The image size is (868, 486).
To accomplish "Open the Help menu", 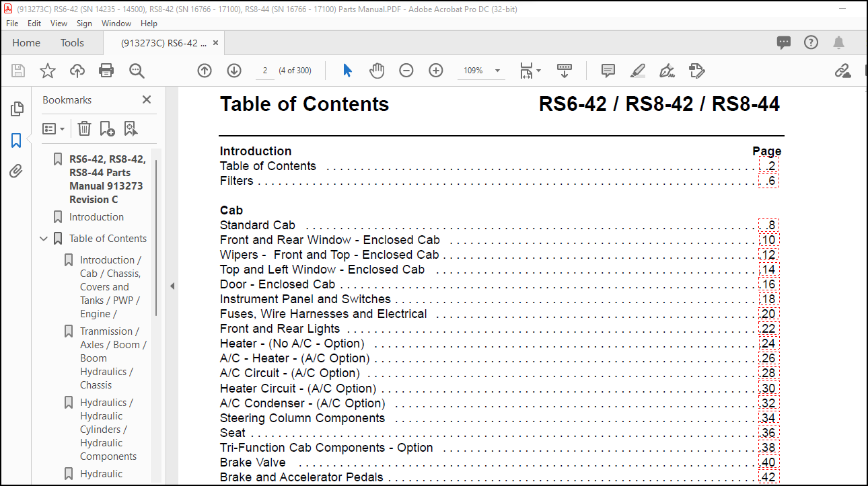I will click(x=149, y=23).
